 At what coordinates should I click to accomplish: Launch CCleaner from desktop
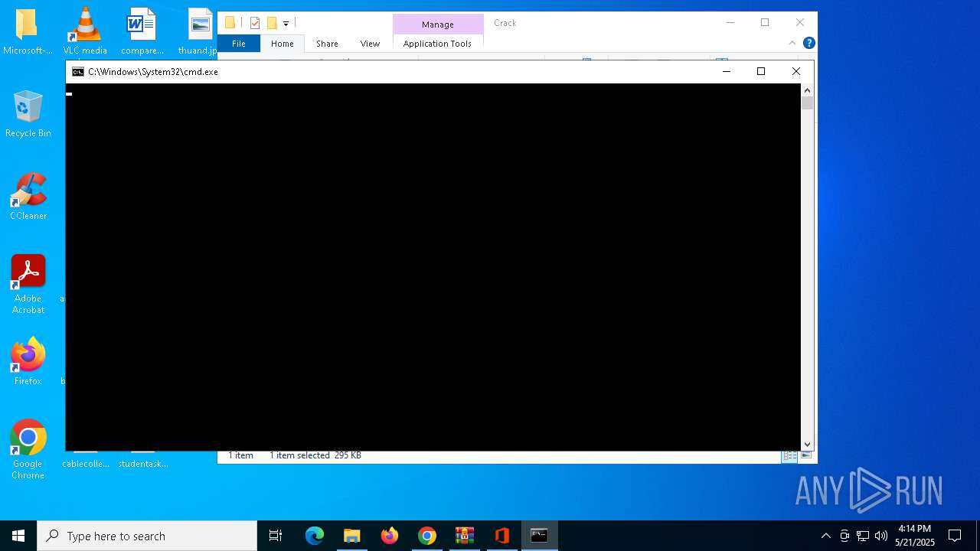28,197
